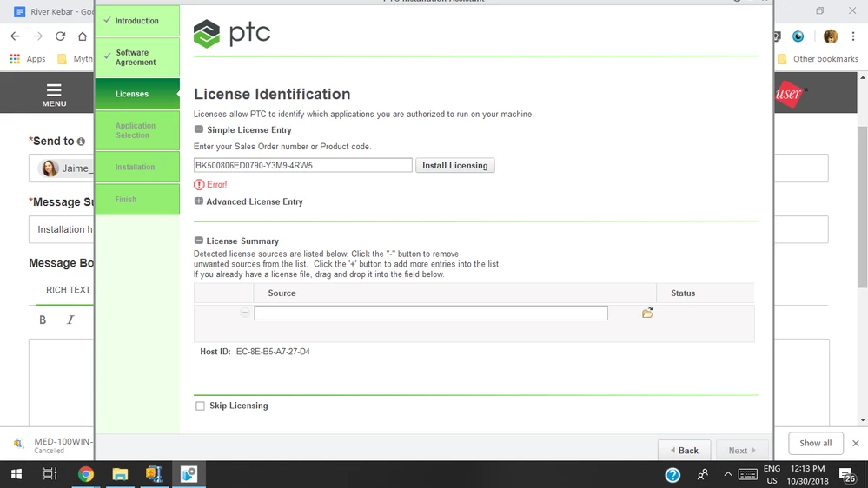Viewport: 868px width, 488px height.
Task: Toggle Bold formatting in message editor
Action: (x=43, y=320)
